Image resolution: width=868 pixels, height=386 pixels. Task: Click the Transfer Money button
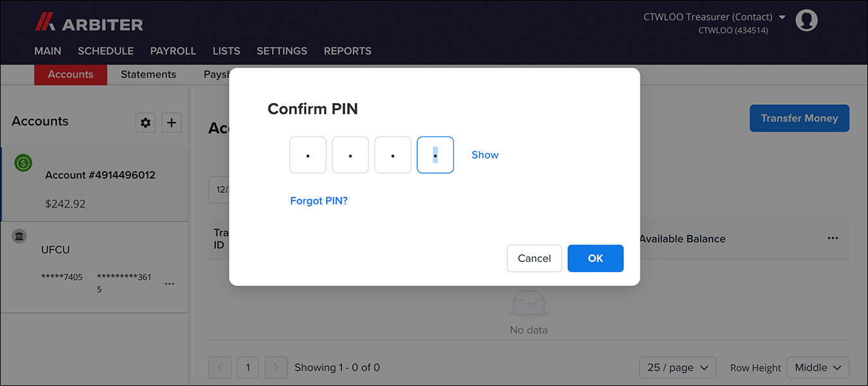tap(799, 118)
